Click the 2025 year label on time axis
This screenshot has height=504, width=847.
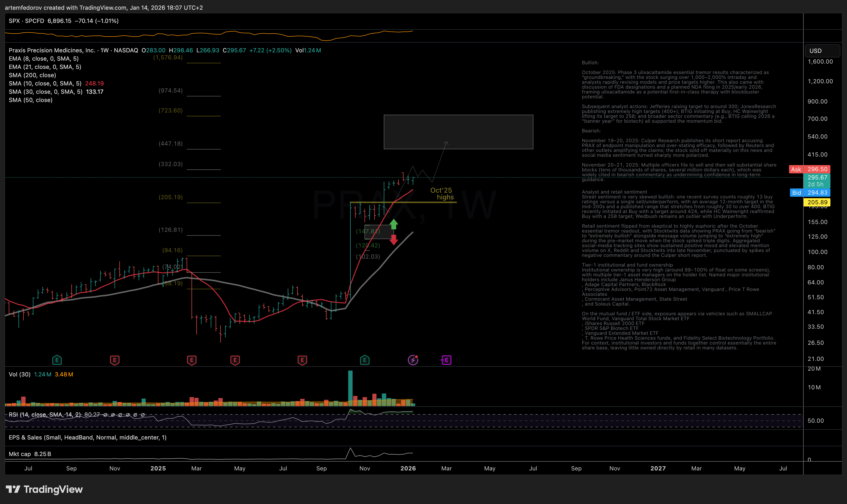(158, 468)
